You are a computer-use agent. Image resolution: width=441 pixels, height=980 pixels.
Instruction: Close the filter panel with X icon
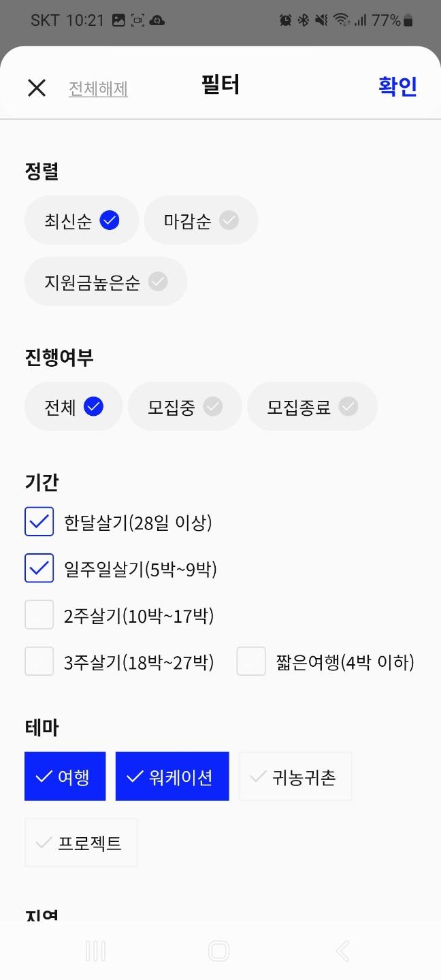[37, 88]
